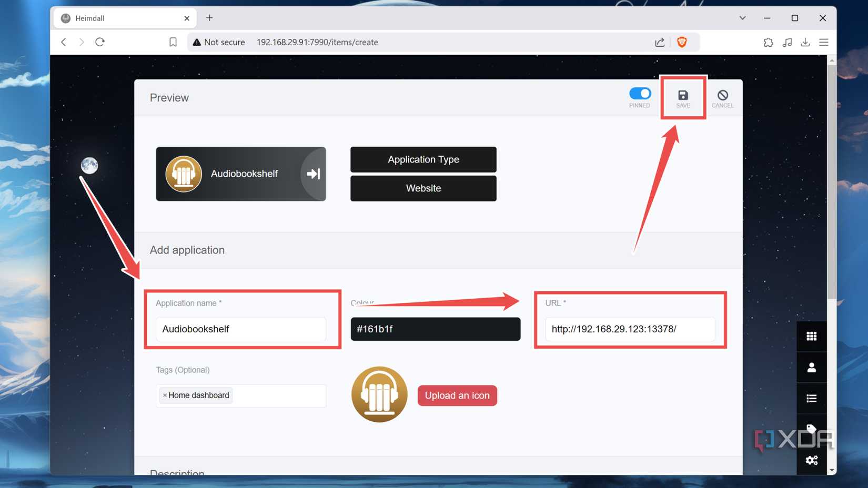Remove the Home dashboard tag
The image size is (868, 488).
[165, 395]
